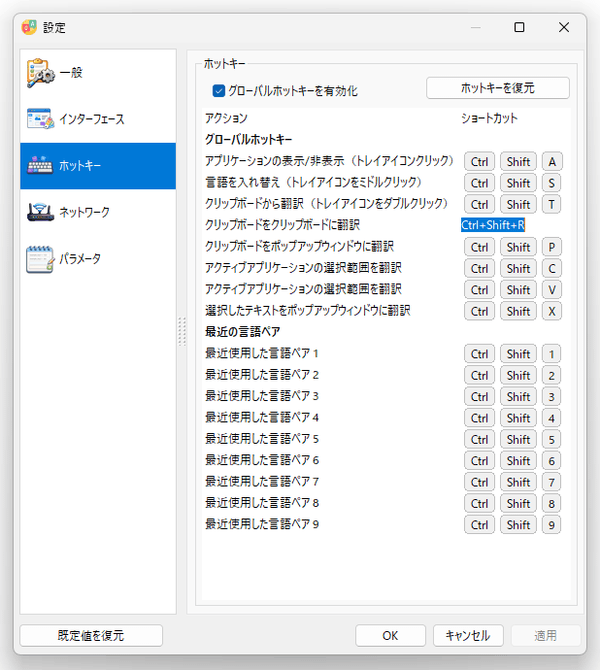Click ホットキーを復元 button

497,88
